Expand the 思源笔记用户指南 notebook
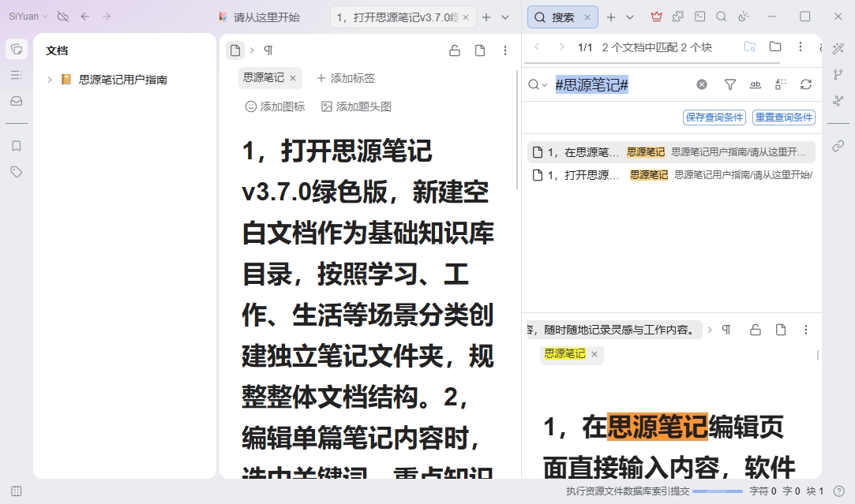Screen dimensions: 855x504 point(50,80)
